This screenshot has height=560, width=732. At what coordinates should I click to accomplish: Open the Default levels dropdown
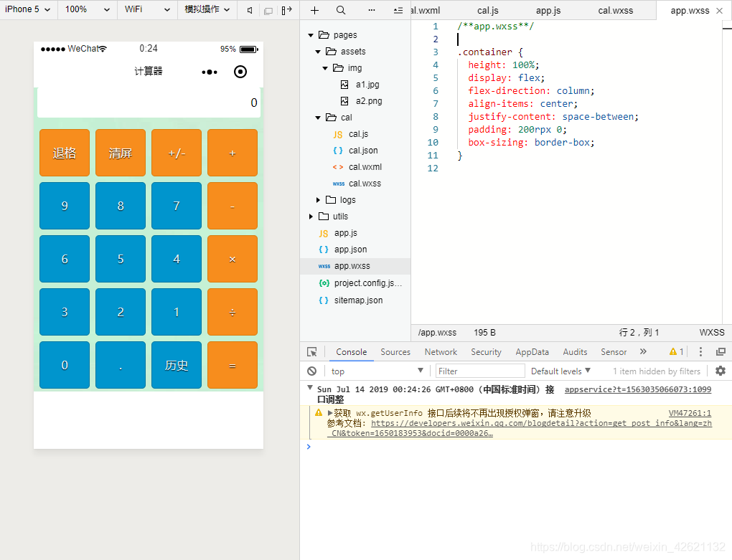point(560,371)
